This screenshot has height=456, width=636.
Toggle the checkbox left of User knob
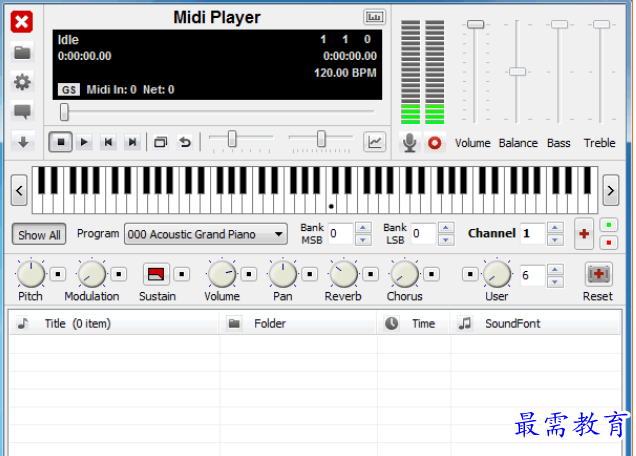pyautogui.click(x=470, y=274)
